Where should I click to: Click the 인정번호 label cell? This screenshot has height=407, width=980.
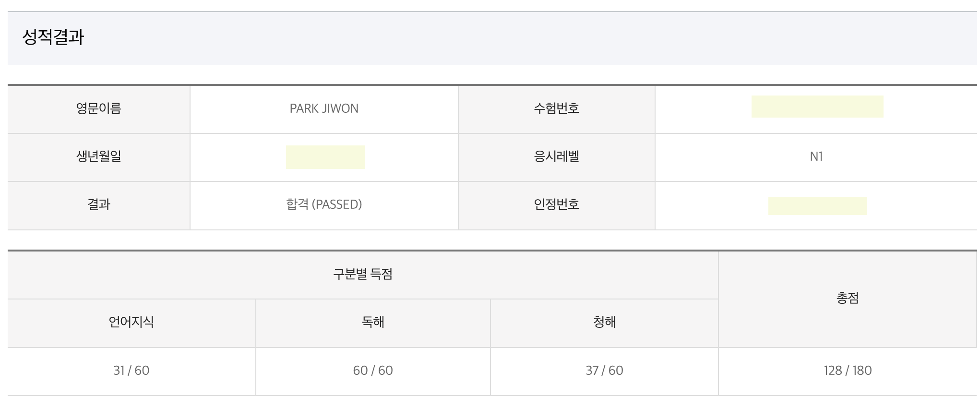click(556, 204)
